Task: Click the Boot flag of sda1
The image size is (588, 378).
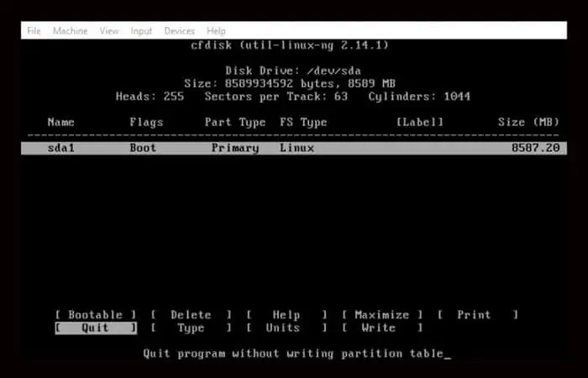Action: [143, 148]
